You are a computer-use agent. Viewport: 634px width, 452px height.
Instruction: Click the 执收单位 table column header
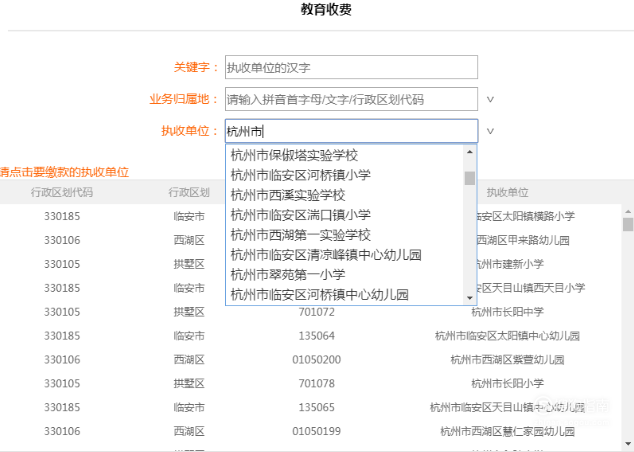tap(507, 192)
